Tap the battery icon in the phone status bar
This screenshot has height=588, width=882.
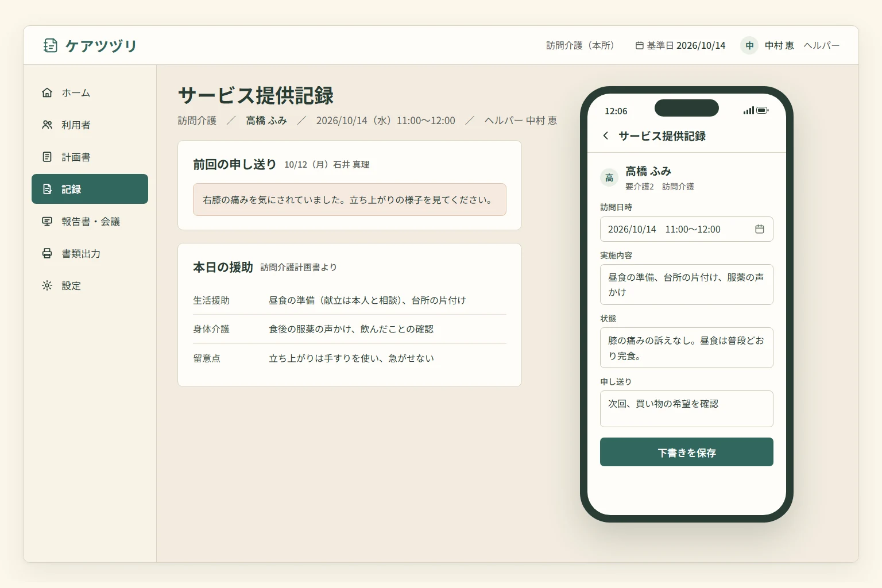[763, 110]
